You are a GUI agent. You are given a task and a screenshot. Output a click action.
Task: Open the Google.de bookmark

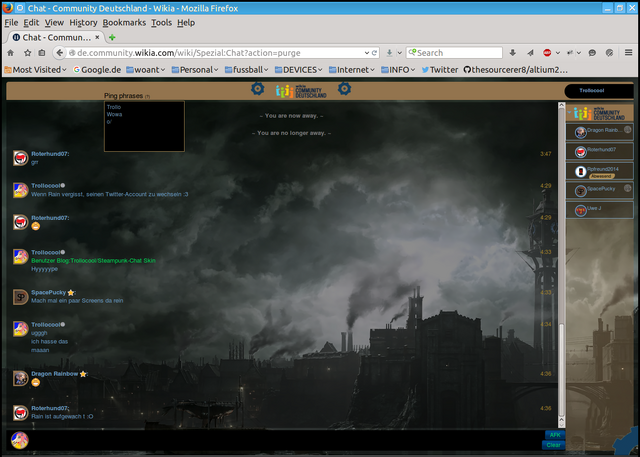click(x=97, y=70)
